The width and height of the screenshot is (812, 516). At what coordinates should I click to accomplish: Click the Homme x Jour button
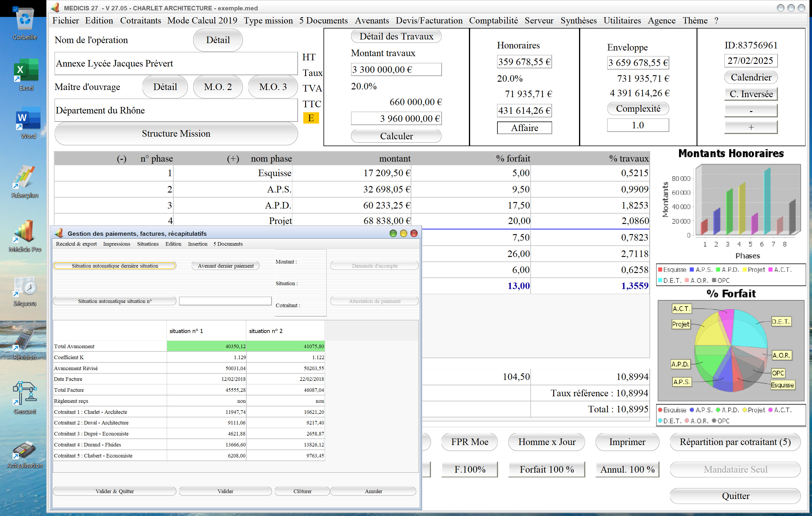point(547,442)
